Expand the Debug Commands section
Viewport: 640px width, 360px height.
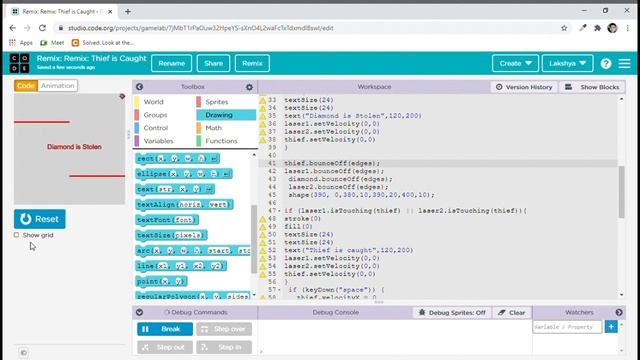195,312
